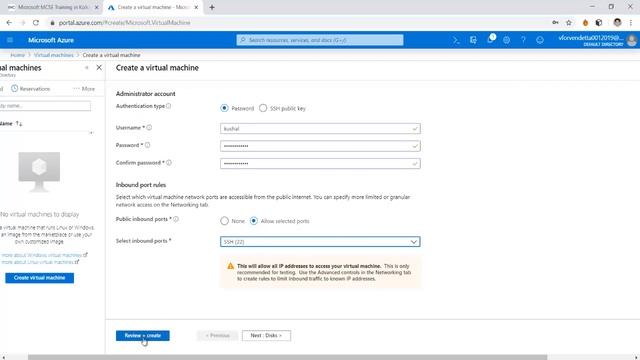Open Chrome's three-dot menu
Image resolution: width=640 pixels, height=360 pixels.
click(631, 23)
